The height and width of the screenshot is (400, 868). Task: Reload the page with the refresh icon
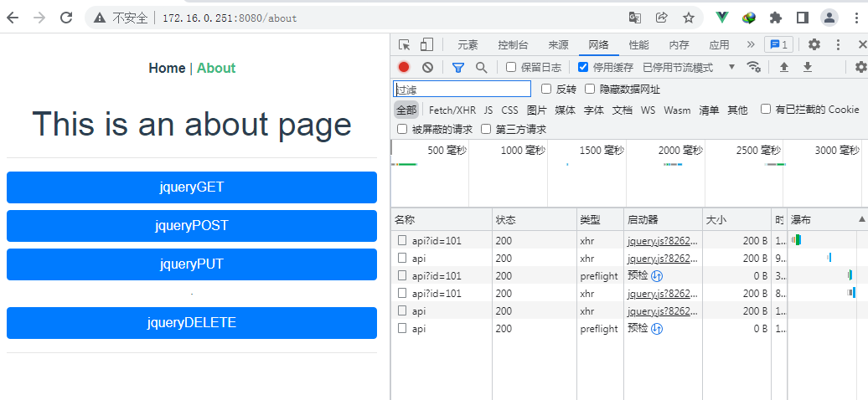[x=66, y=18]
